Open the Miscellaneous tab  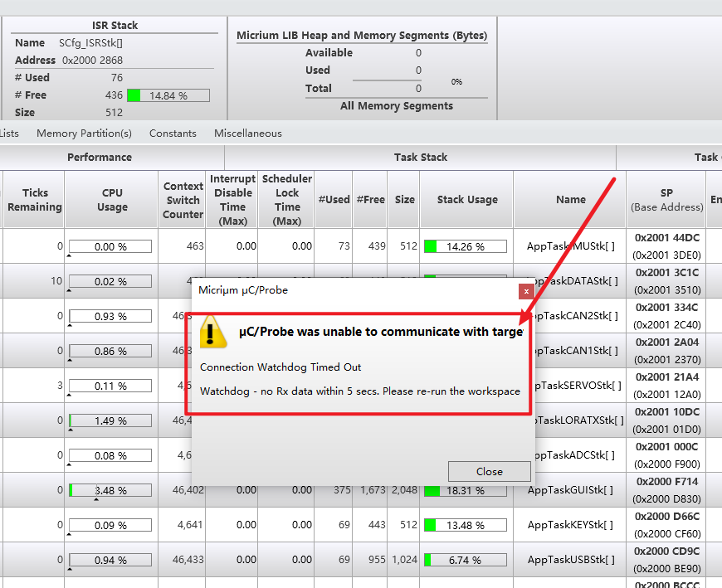tap(248, 134)
